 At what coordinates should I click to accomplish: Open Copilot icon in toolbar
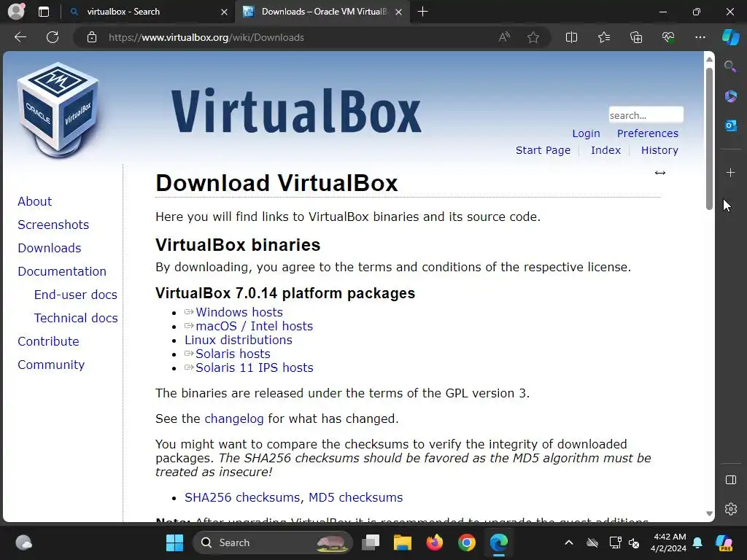pos(730,37)
